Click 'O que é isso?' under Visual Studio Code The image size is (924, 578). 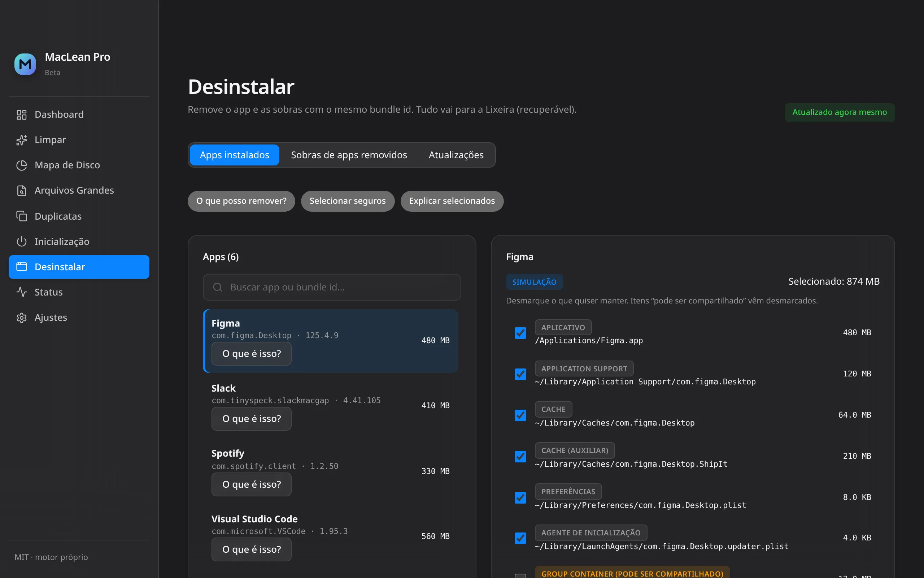click(252, 549)
